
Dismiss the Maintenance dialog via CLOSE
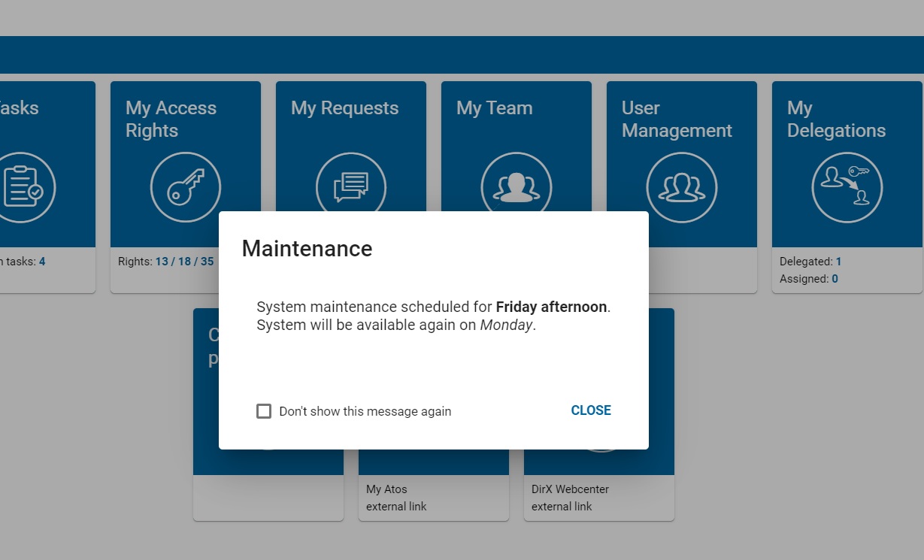coord(590,410)
